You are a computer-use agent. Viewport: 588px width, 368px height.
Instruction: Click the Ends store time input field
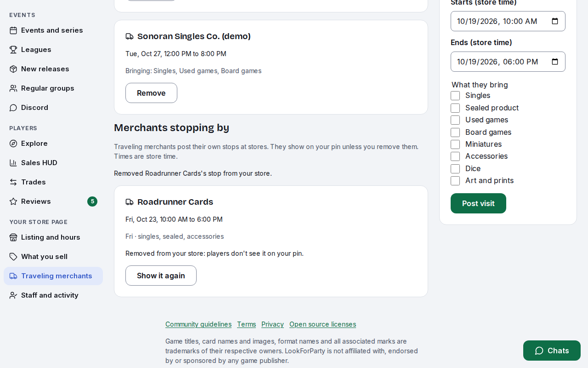(508, 62)
